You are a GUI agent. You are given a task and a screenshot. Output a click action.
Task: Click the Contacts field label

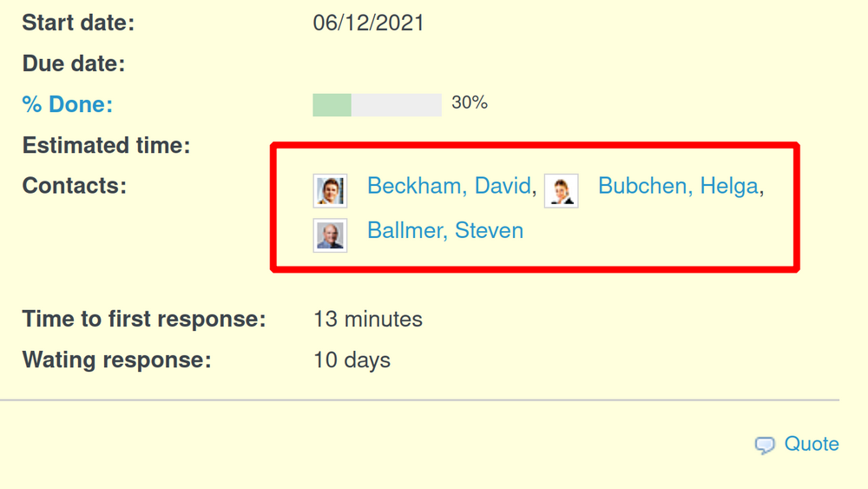click(75, 186)
